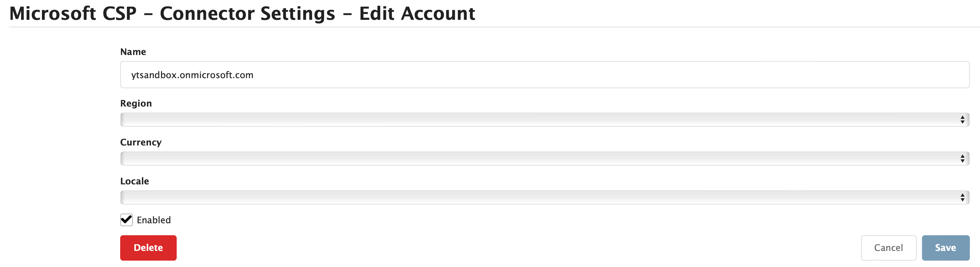Viewport: 980px width, 267px height.
Task: Click the Currency field label
Action: coord(141,142)
